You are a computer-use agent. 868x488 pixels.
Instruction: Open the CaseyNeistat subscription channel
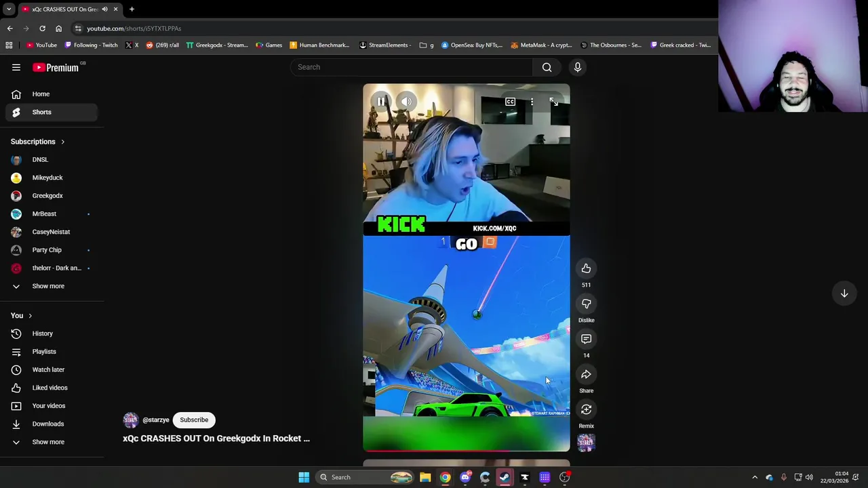(52, 232)
